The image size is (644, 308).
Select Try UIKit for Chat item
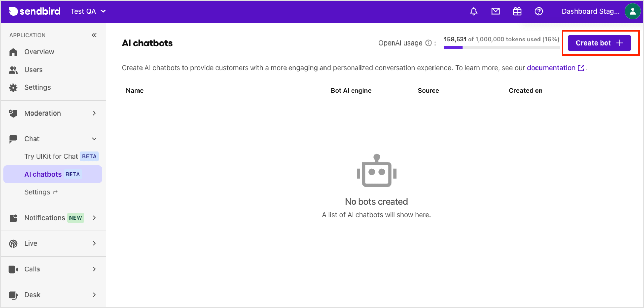[51, 156]
